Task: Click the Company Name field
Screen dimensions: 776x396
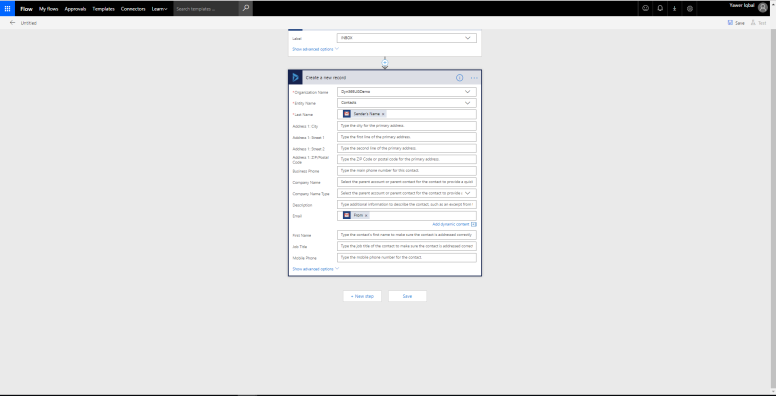Action: click(x=407, y=182)
